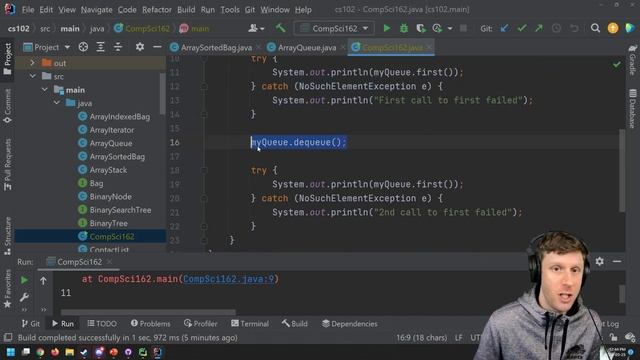The width and height of the screenshot is (640, 360).
Task: Push commits with Git green arrow
Action: pos(539,28)
